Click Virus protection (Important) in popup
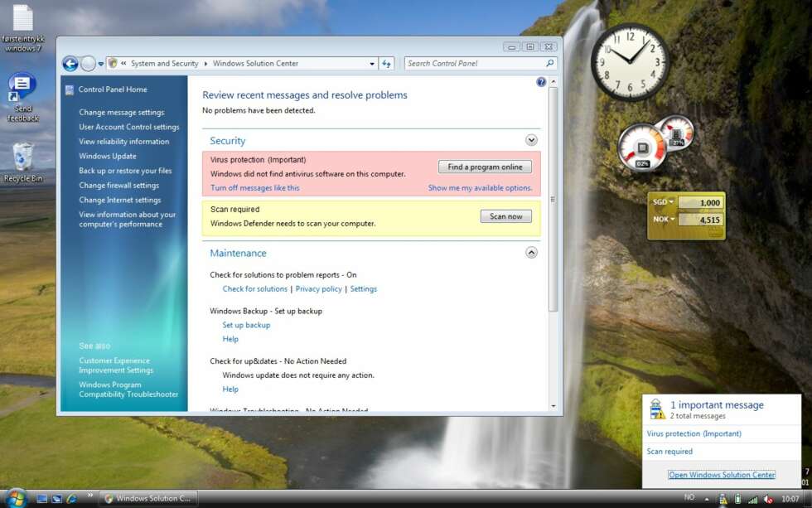The image size is (812, 508). click(694, 434)
